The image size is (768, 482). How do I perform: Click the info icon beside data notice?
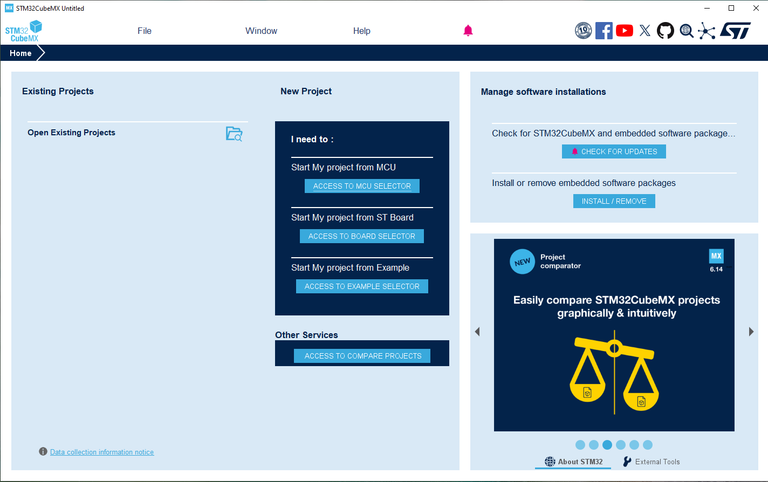coord(43,452)
